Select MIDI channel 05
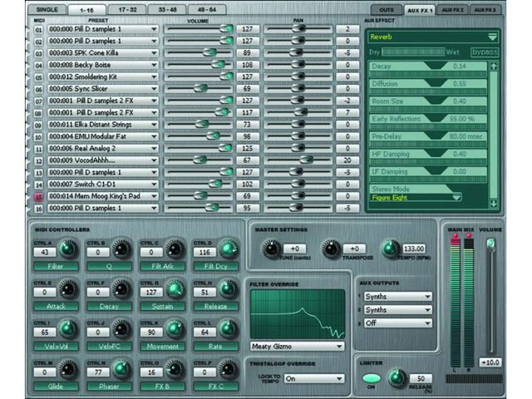532x399 pixels. [38, 77]
